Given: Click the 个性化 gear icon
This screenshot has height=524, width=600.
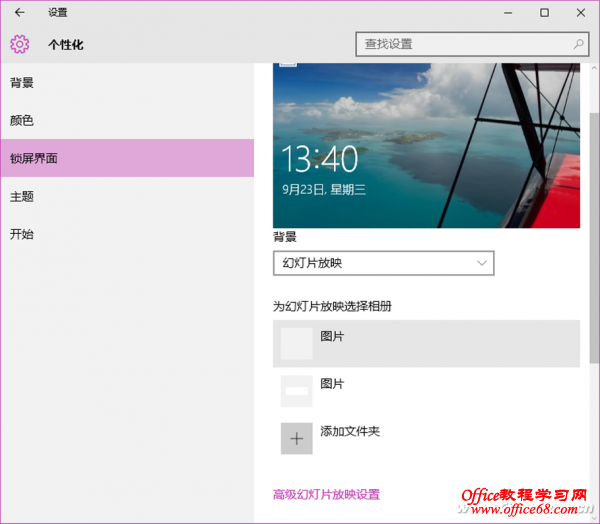Looking at the screenshot, I should point(20,44).
